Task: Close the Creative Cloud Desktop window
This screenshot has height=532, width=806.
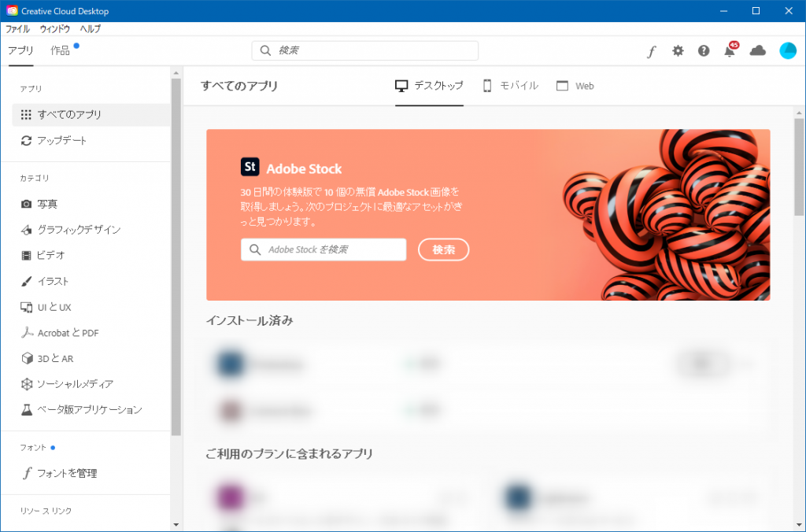Action: [x=789, y=11]
